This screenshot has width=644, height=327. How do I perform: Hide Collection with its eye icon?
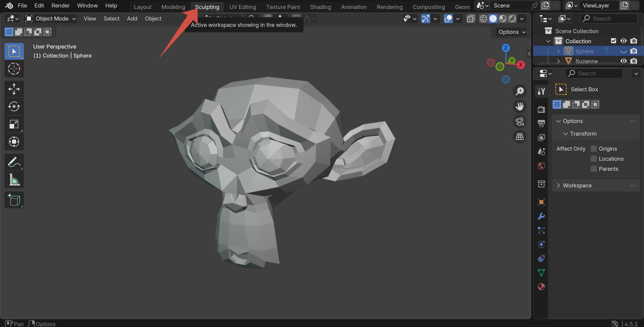(x=624, y=41)
